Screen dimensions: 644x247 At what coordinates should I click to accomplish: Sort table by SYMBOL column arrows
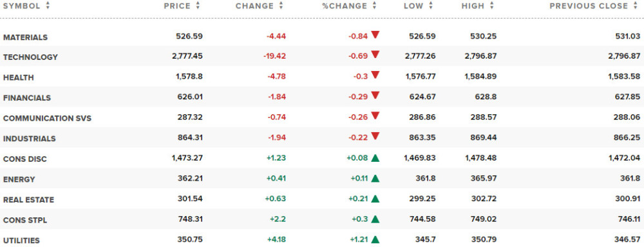coord(48,6)
